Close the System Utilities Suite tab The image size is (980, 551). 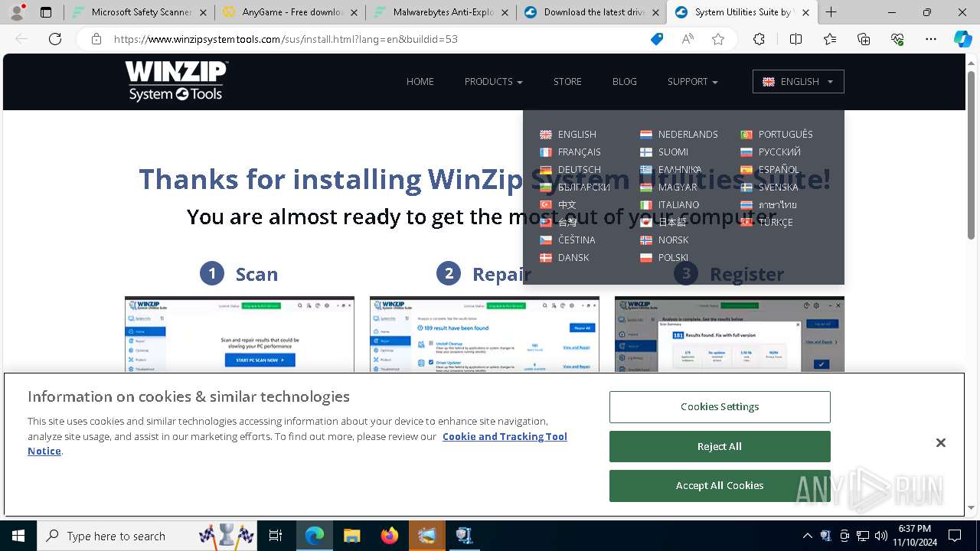805,12
